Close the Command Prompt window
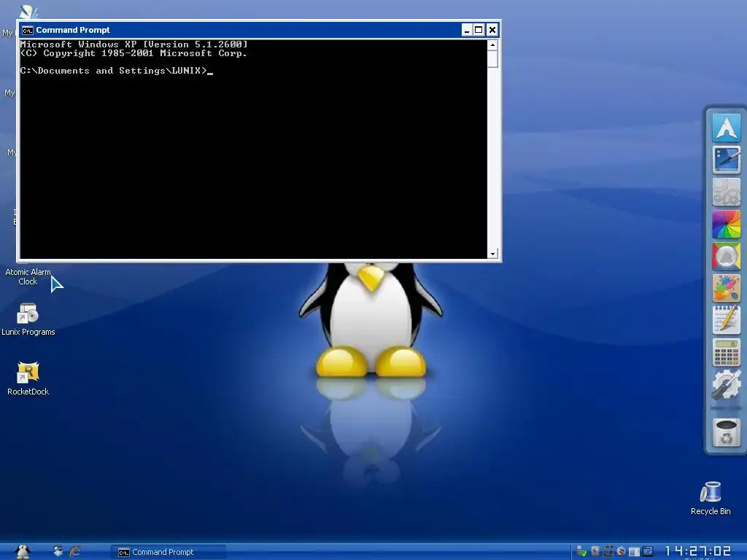The width and height of the screenshot is (747, 560). pos(492,30)
